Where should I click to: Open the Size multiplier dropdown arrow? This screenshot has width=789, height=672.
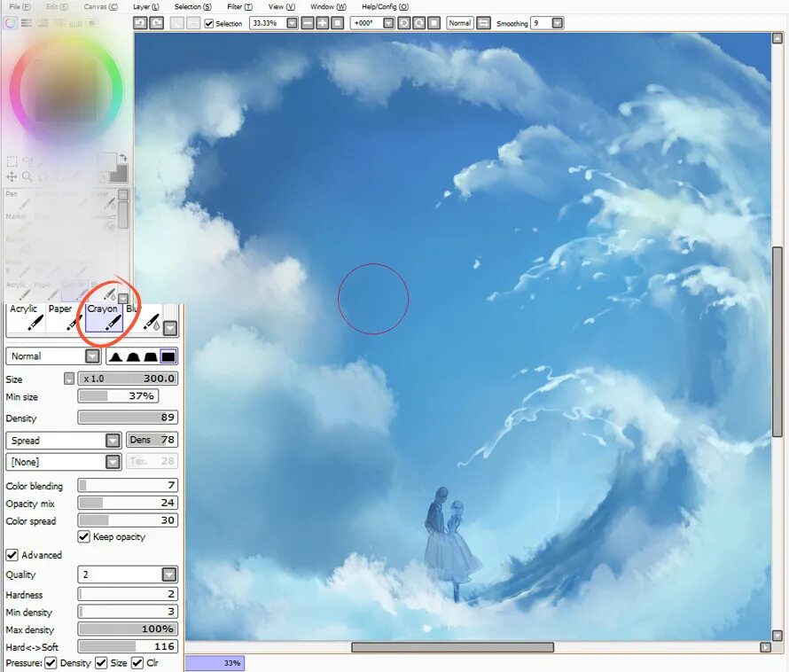coord(69,379)
